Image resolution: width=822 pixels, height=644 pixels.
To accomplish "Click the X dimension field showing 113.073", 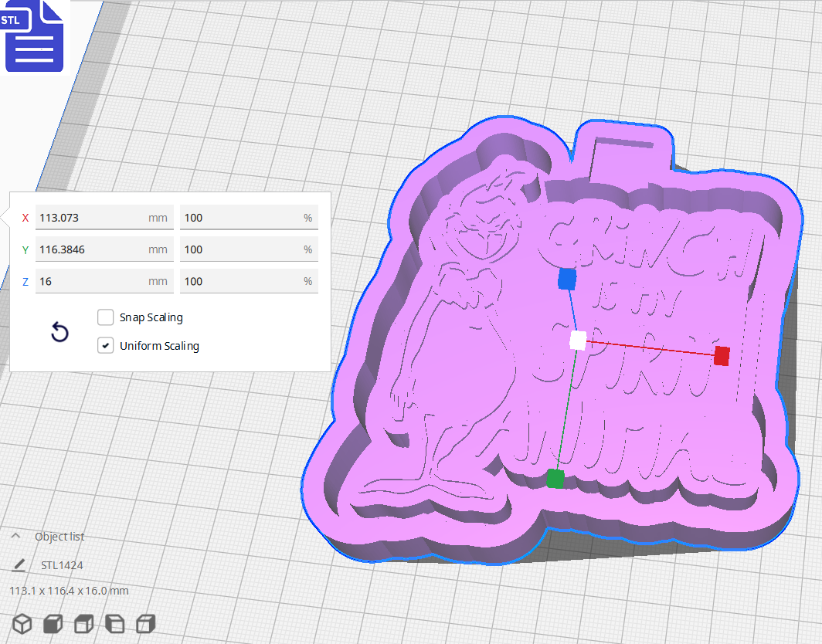I will [x=104, y=217].
